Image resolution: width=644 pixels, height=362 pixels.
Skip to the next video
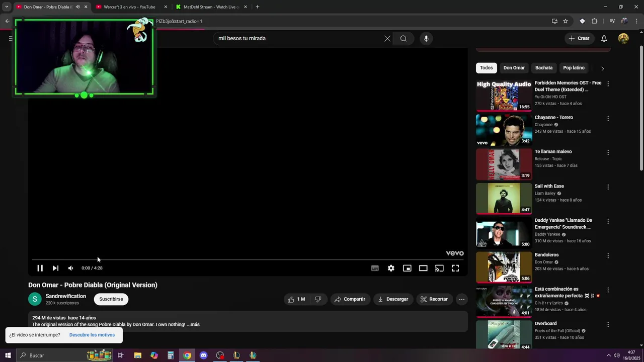(x=55, y=268)
